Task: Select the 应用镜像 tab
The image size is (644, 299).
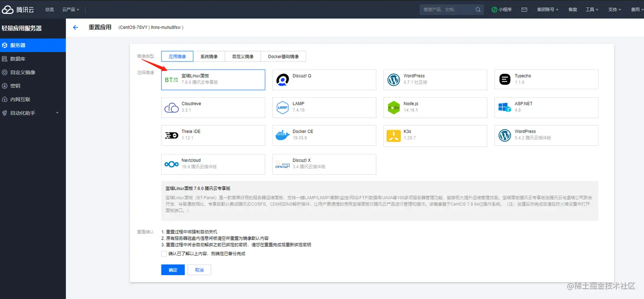Action: click(x=177, y=56)
